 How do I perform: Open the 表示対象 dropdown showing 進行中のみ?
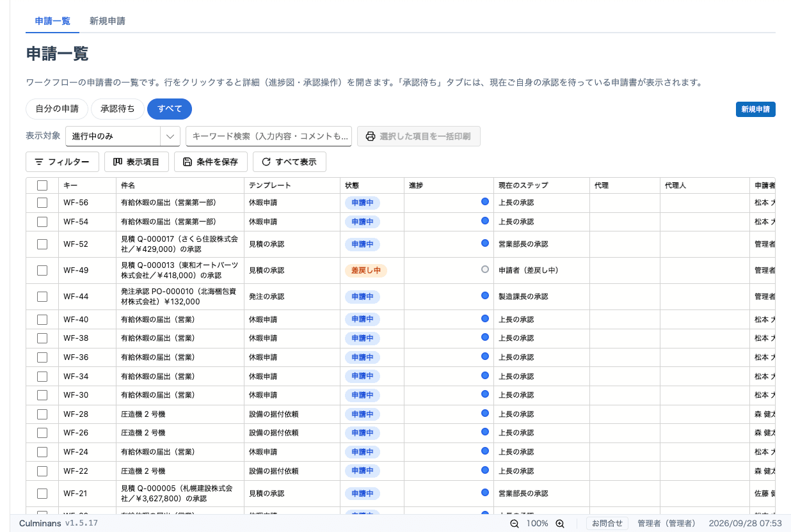pos(122,136)
